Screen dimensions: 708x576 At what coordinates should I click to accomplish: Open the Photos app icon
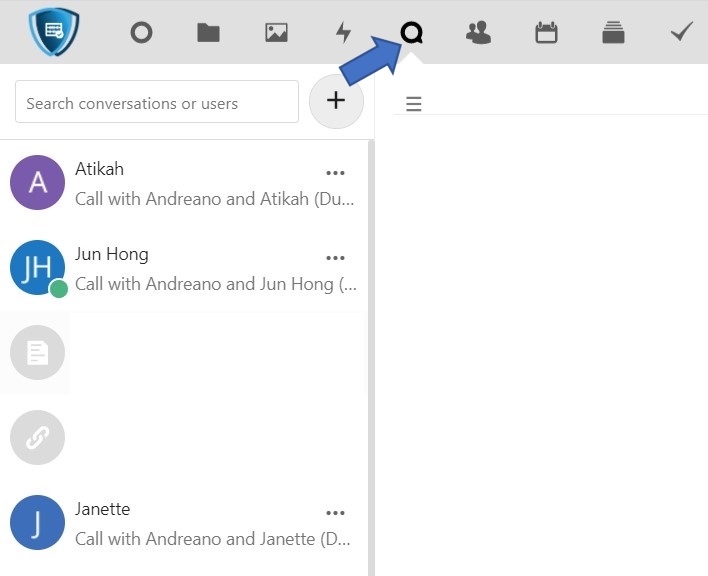pos(276,33)
